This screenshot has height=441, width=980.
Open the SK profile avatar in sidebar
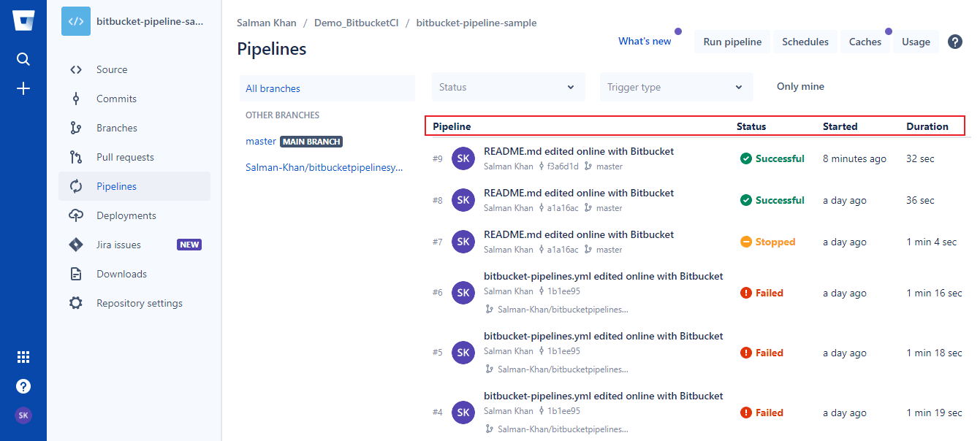click(23, 415)
